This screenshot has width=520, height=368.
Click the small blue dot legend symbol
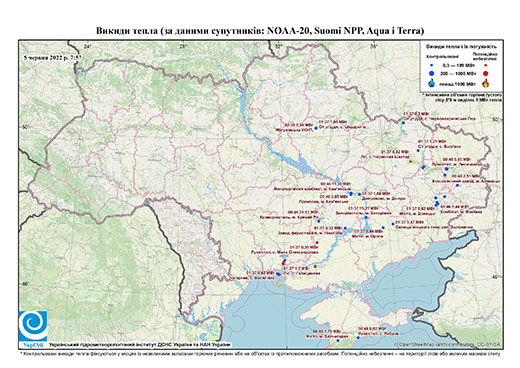432,66
